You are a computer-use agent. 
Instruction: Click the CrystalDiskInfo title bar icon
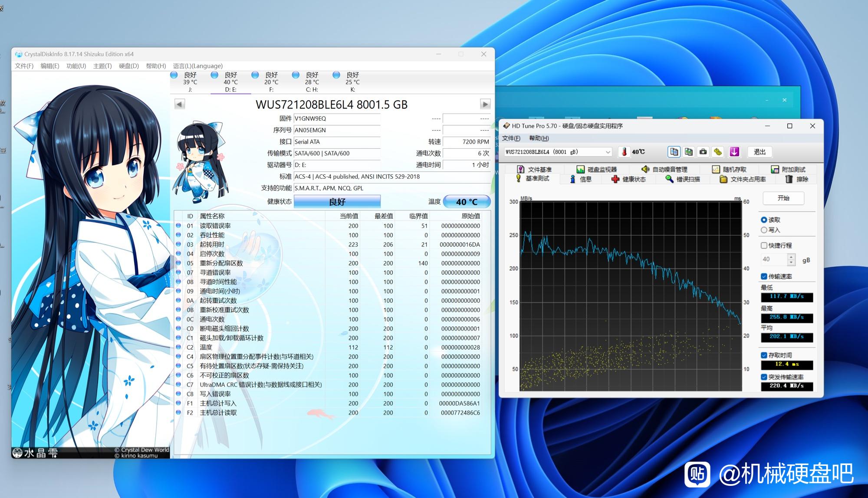[19, 54]
